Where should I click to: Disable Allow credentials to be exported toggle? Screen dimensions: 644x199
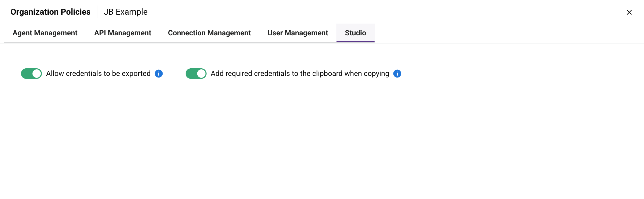point(31,74)
